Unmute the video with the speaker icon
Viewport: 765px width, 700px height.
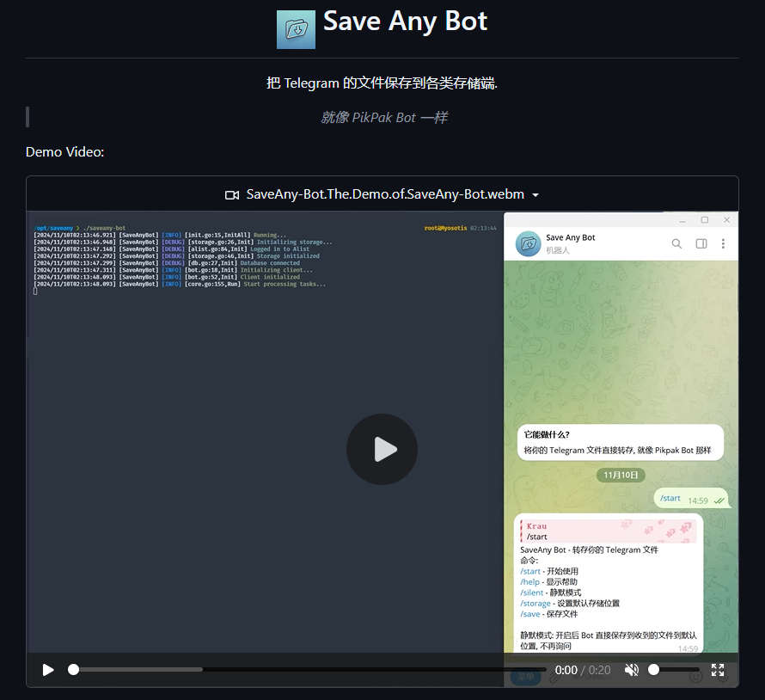(x=631, y=670)
